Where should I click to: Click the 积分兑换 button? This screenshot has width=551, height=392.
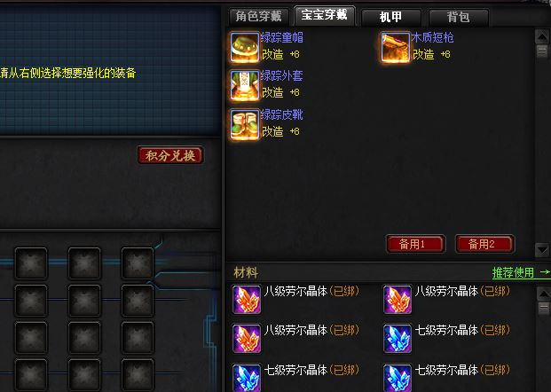point(170,155)
